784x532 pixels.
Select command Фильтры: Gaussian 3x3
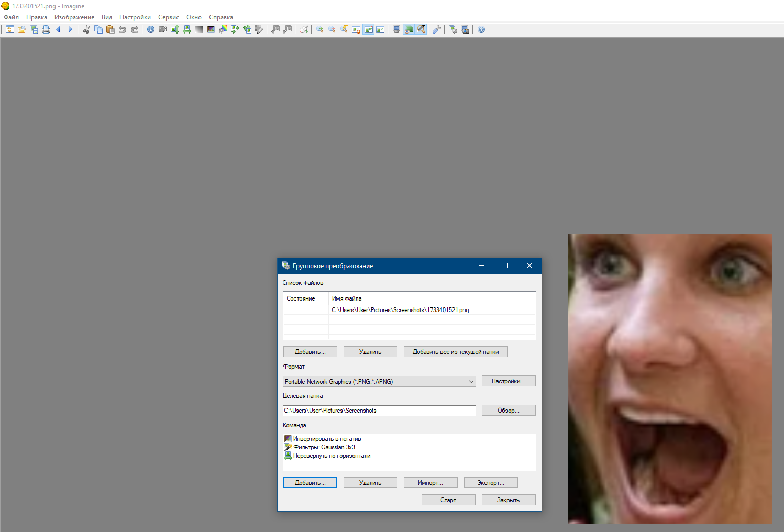[319, 447]
